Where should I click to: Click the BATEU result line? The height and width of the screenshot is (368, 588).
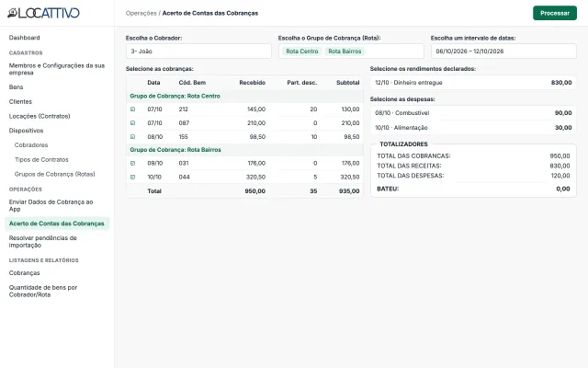coord(473,189)
